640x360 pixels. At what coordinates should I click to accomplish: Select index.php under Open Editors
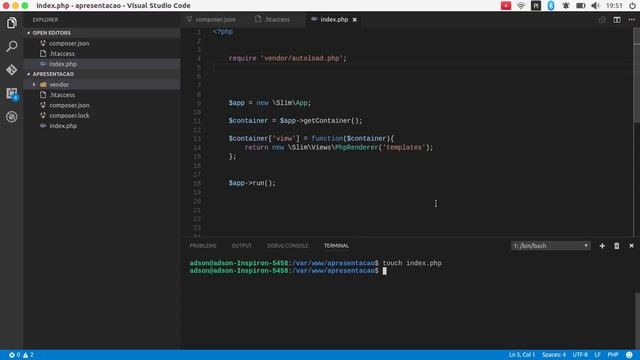(x=102, y=64)
